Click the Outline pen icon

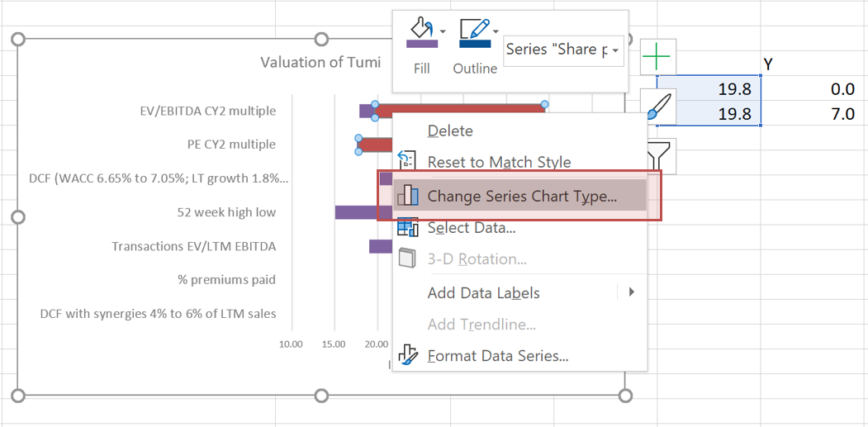click(x=474, y=31)
